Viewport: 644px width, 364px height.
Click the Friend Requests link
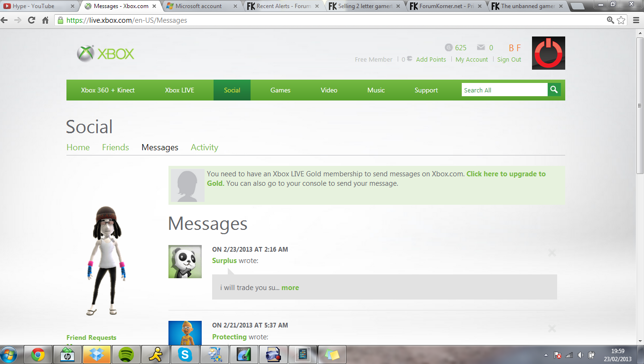(x=91, y=337)
